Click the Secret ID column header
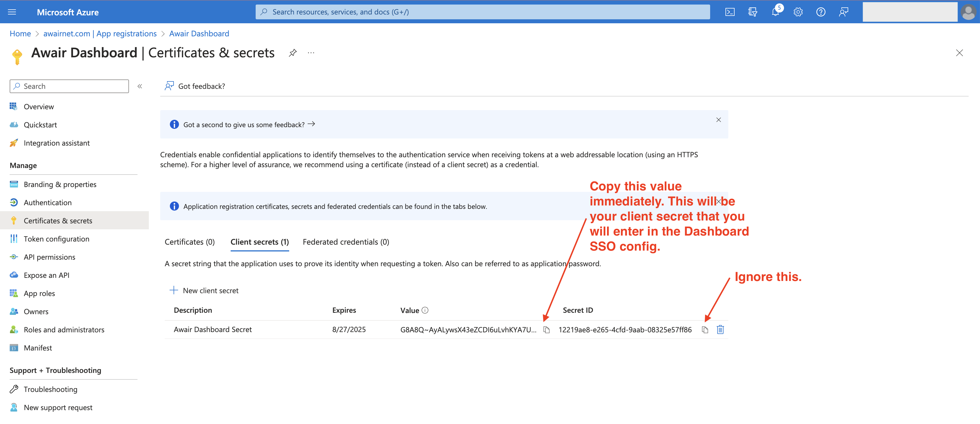Image resolution: width=980 pixels, height=424 pixels. pyautogui.click(x=578, y=310)
